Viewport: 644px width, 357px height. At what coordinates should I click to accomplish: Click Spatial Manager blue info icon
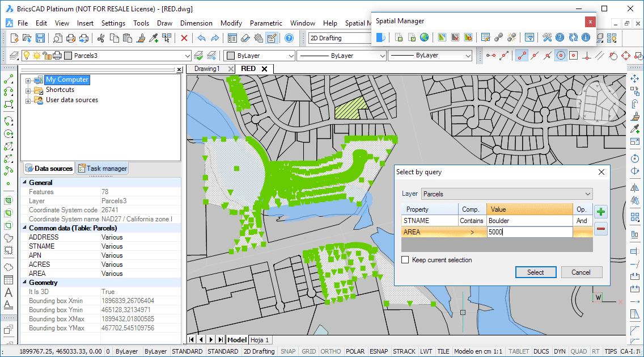click(x=586, y=37)
